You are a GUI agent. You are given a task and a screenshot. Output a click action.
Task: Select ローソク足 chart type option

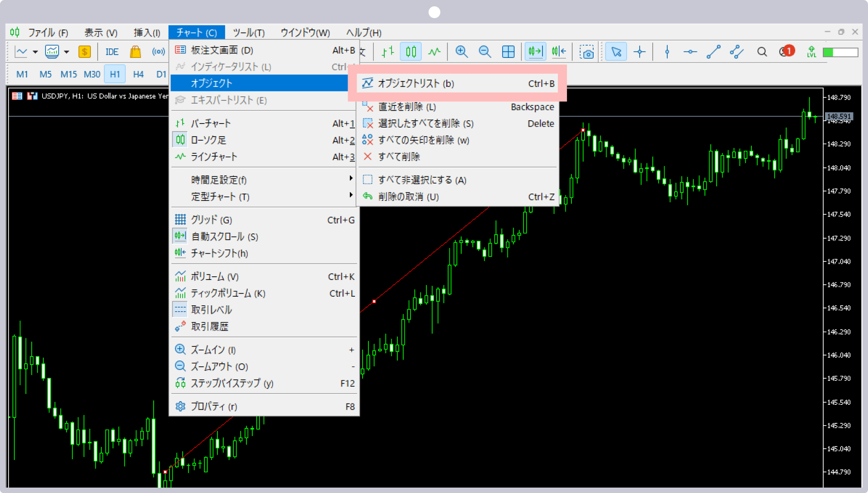click(x=264, y=140)
